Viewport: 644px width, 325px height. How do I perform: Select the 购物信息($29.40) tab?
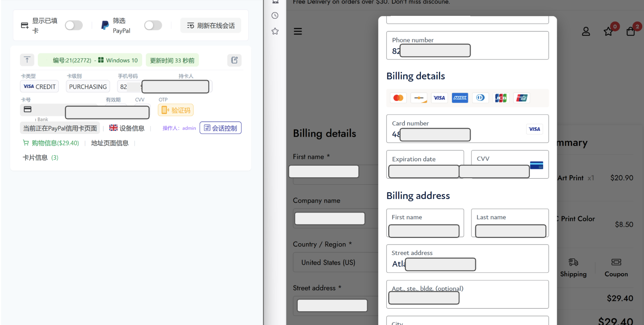pos(51,143)
